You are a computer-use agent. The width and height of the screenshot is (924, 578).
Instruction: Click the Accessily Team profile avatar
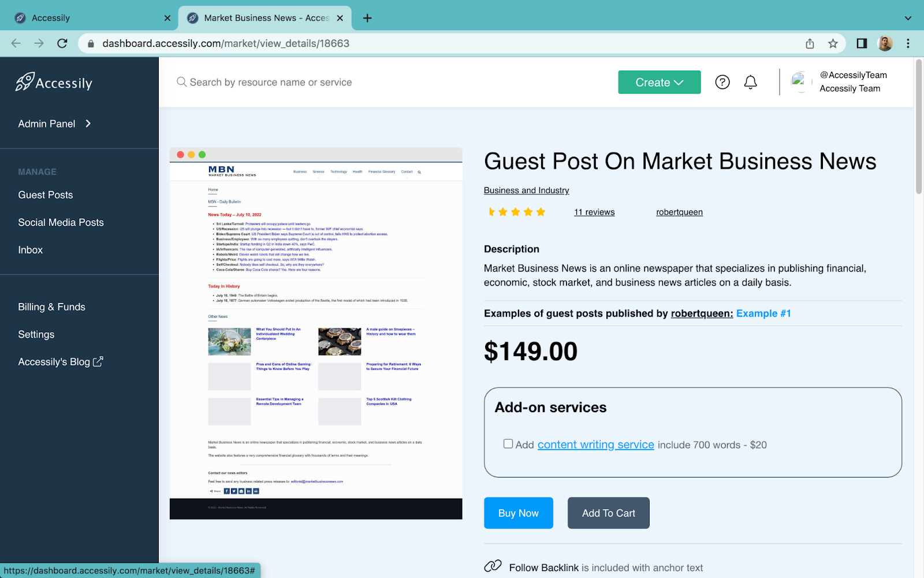tap(800, 82)
